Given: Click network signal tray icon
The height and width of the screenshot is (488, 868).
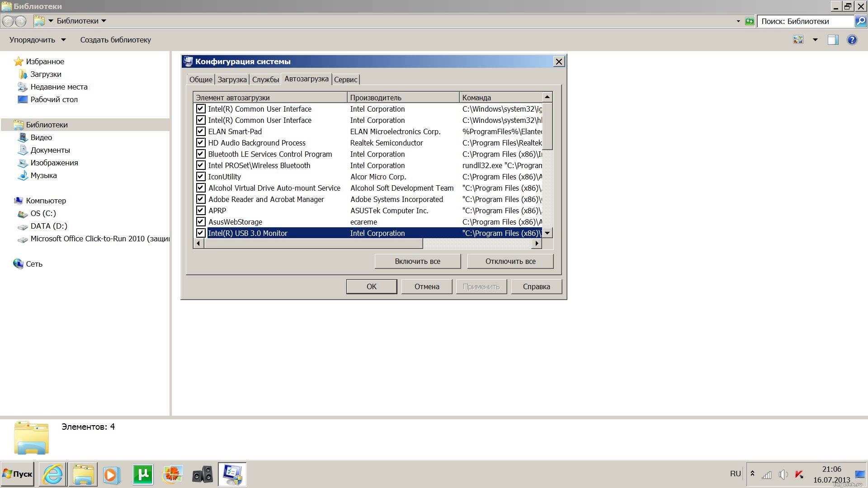Looking at the screenshot, I should tap(767, 475).
